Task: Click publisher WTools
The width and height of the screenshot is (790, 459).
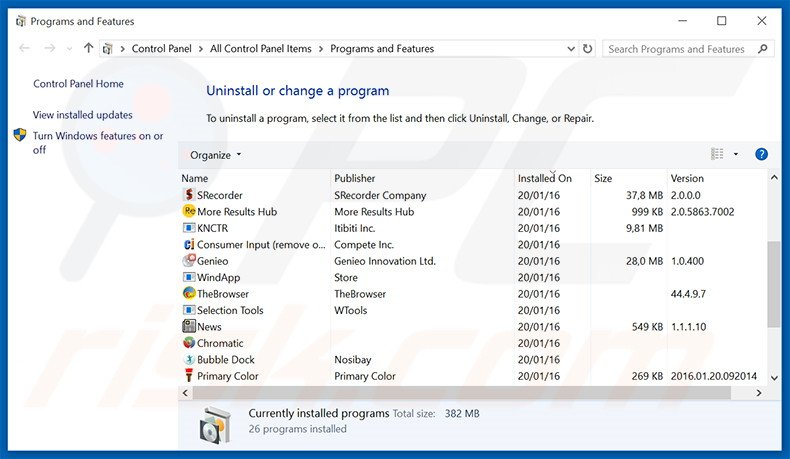Action: 351,310
